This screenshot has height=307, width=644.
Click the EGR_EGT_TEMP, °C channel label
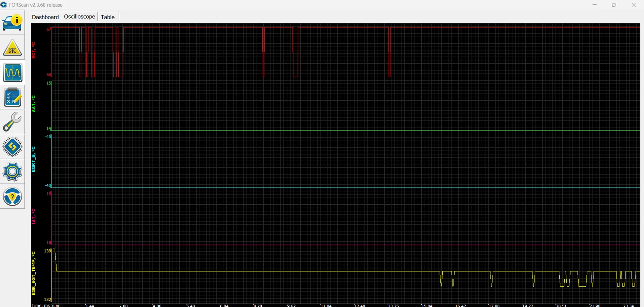click(x=34, y=273)
